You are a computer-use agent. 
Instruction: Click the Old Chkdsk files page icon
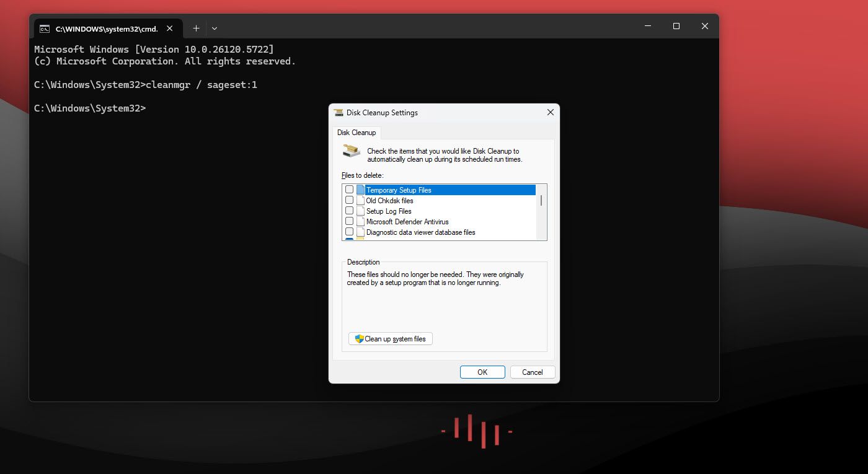[x=361, y=200]
